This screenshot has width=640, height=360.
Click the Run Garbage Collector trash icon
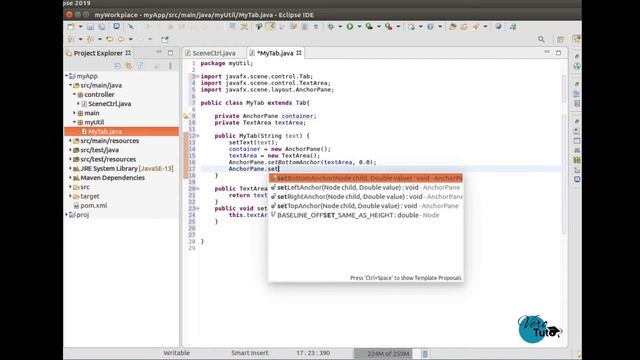425,353
